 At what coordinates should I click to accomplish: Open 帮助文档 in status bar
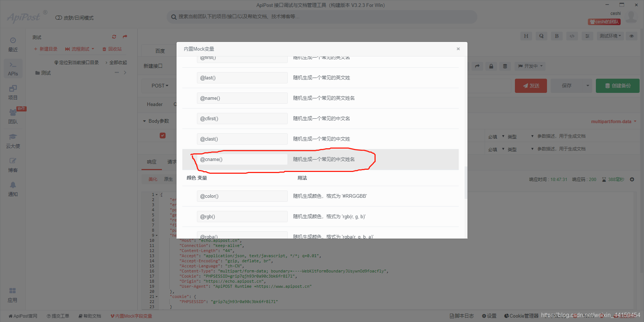(x=90, y=316)
